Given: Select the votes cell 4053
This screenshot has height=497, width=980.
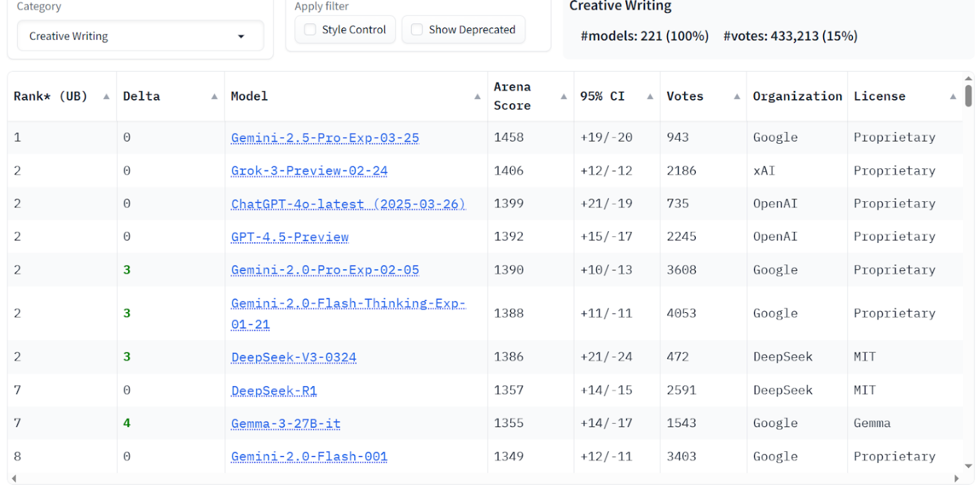Looking at the screenshot, I should (681, 314).
